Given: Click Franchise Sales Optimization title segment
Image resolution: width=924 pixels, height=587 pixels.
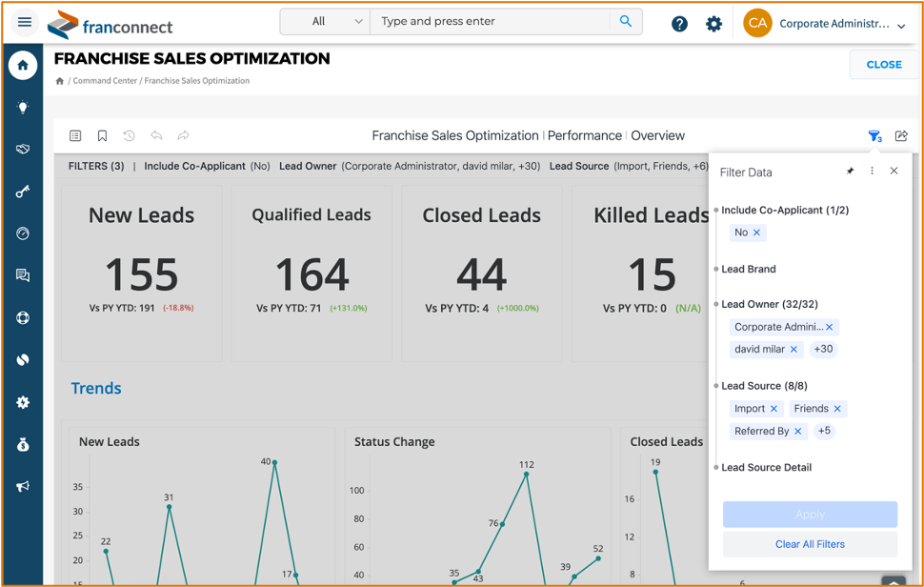Looking at the screenshot, I should pos(455,135).
